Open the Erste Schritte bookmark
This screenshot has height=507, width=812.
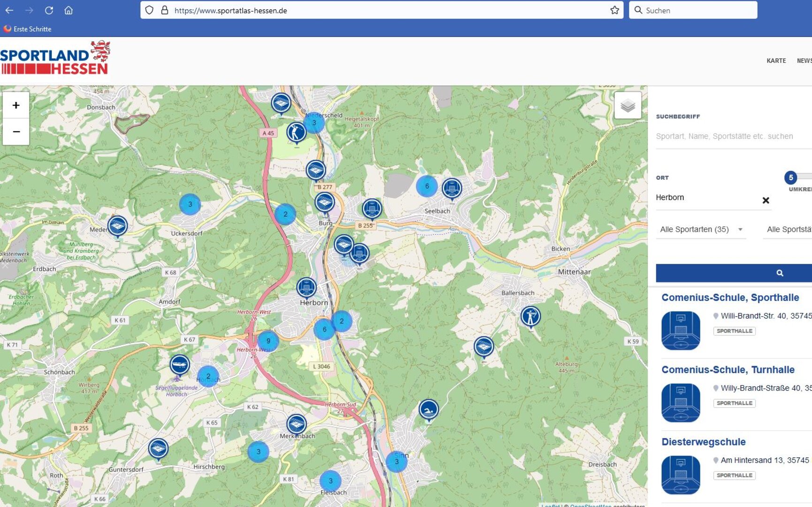pos(27,29)
